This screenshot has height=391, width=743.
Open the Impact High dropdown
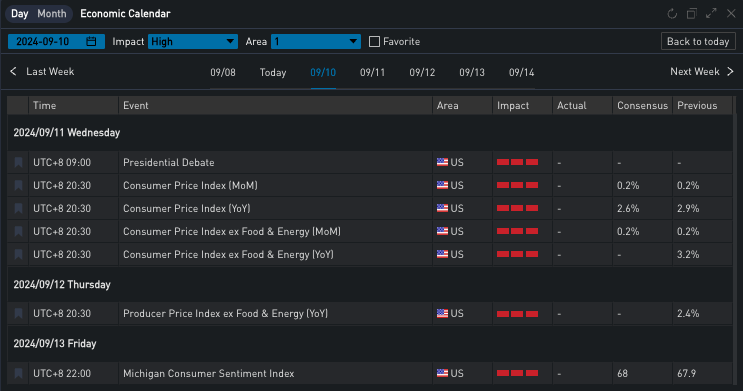pos(192,42)
